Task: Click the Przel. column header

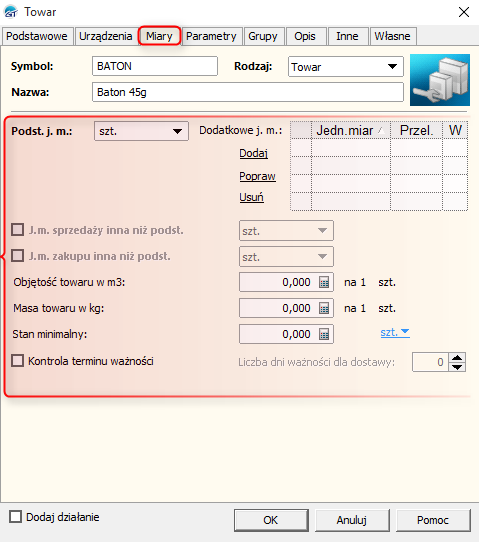Action: tap(416, 131)
